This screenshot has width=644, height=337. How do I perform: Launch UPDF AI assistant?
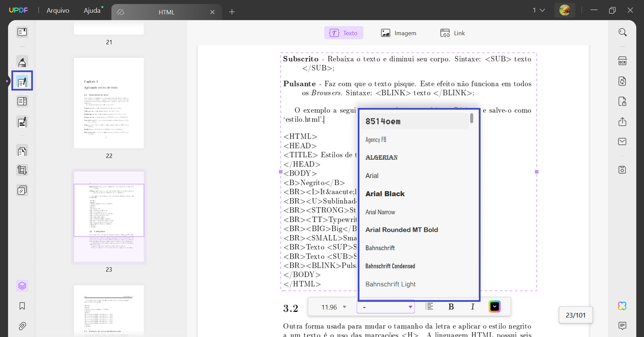pos(621,306)
